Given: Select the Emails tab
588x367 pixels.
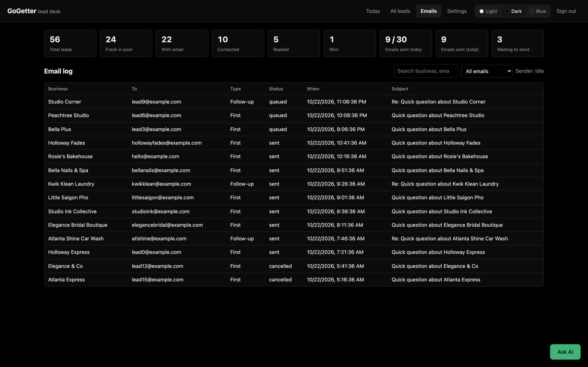Looking at the screenshot, I should pyautogui.click(x=428, y=11).
